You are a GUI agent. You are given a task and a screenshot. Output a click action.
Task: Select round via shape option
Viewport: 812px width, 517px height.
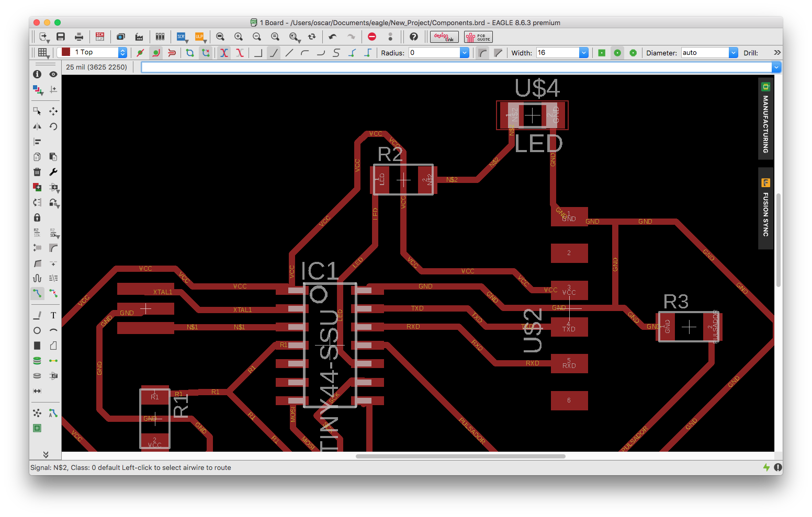(617, 53)
